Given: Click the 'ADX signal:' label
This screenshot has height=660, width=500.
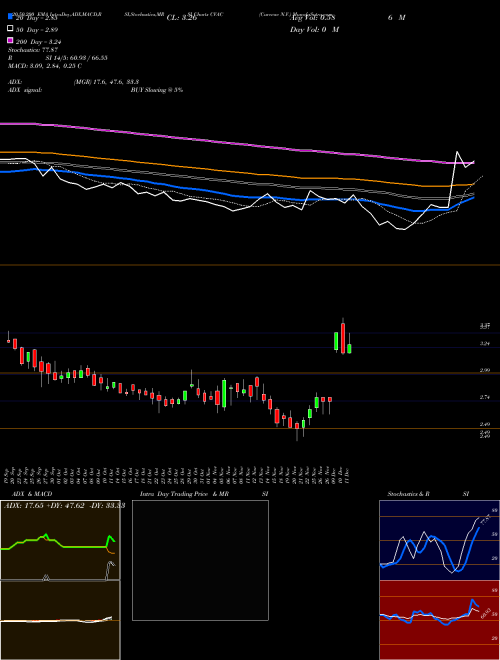Looking at the screenshot, I should (25, 90).
